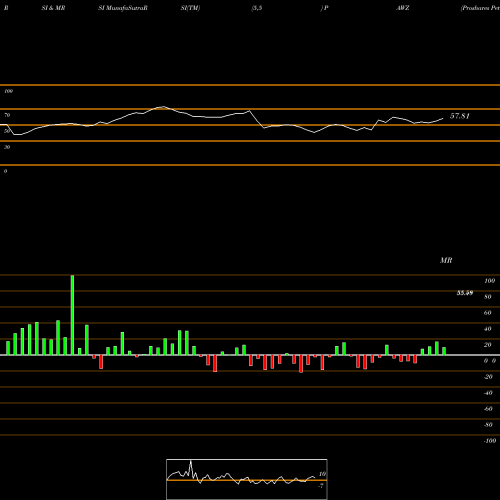Click the last green MR bar on right

click(444, 351)
